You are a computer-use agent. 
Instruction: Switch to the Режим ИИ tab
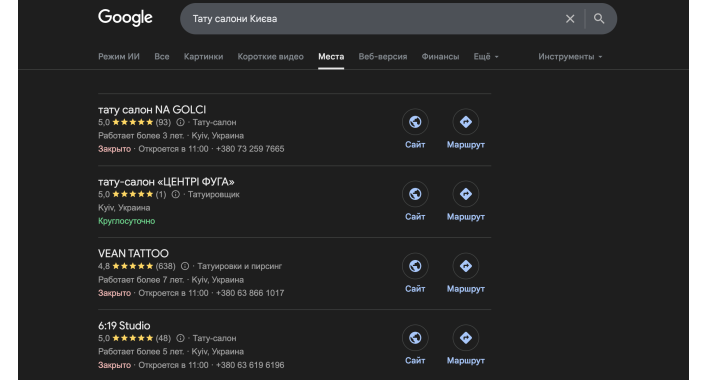[119, 56]
